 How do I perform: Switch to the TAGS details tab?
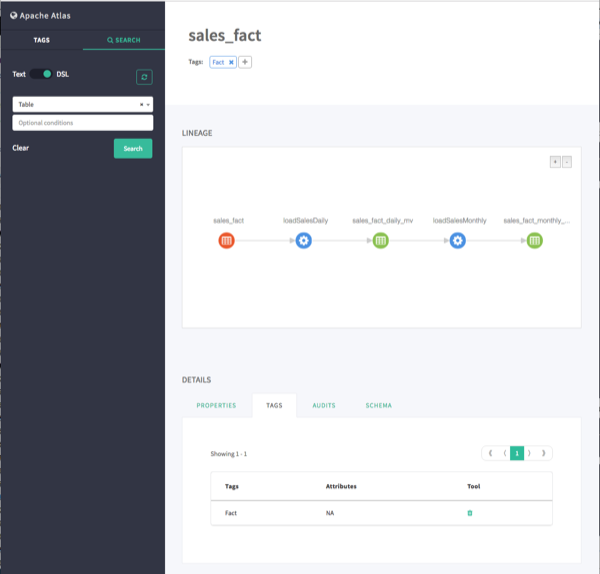click(x=274, y=405)
